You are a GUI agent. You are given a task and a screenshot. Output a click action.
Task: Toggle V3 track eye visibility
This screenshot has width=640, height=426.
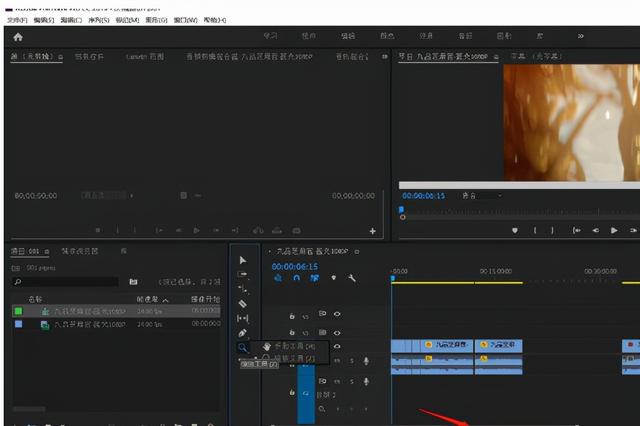337,314
